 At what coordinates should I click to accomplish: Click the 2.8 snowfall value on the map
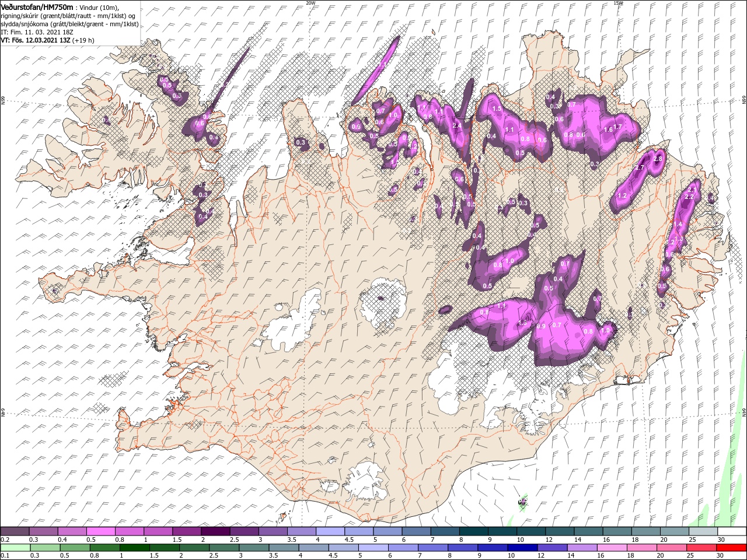[658, 159]
